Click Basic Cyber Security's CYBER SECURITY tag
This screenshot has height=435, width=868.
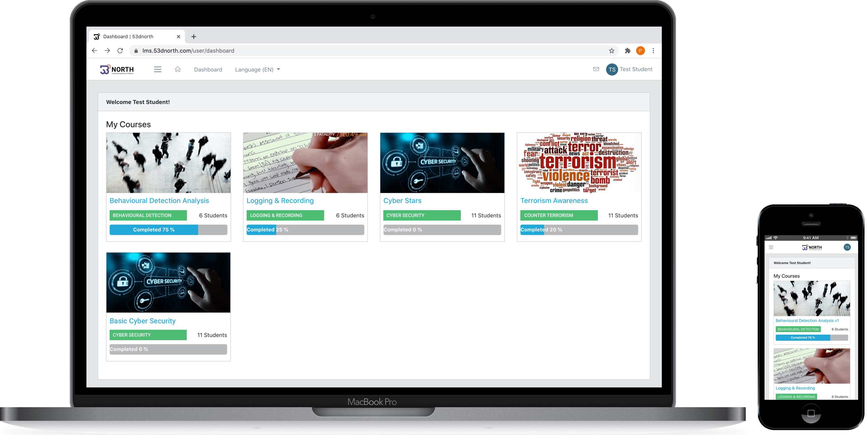pos(148,335)
